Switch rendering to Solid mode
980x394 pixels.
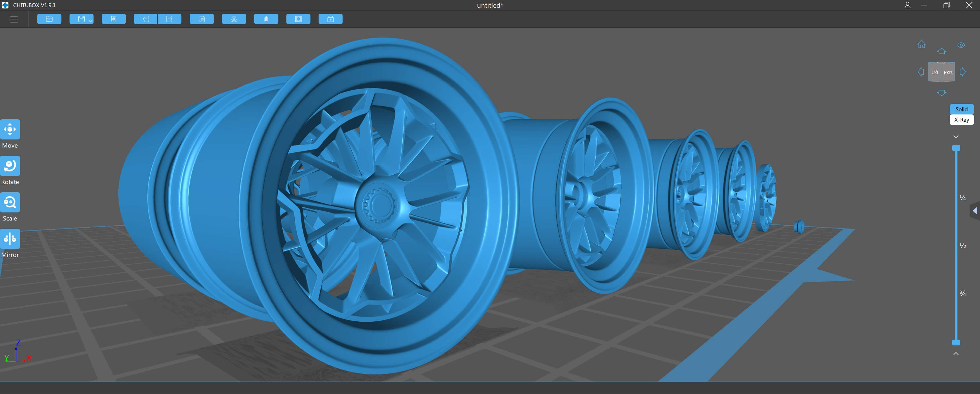click(961, 109)
